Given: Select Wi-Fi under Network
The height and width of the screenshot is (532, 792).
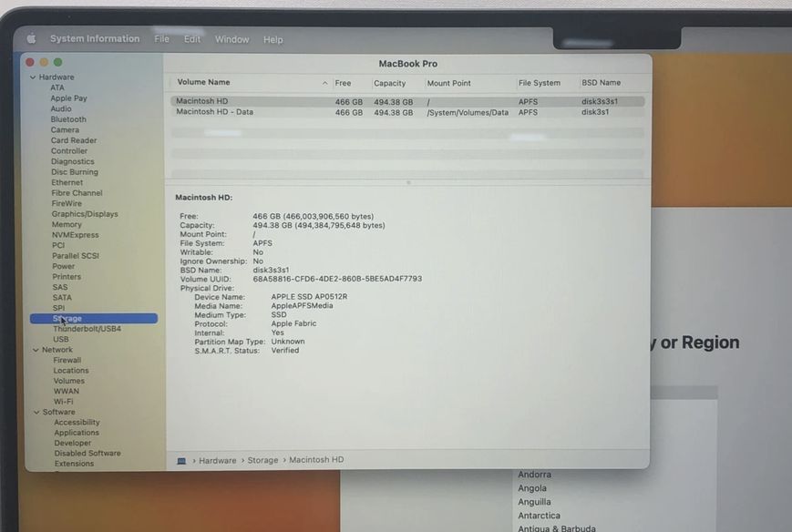Looking at the screenshot, I should pos(64,402).
